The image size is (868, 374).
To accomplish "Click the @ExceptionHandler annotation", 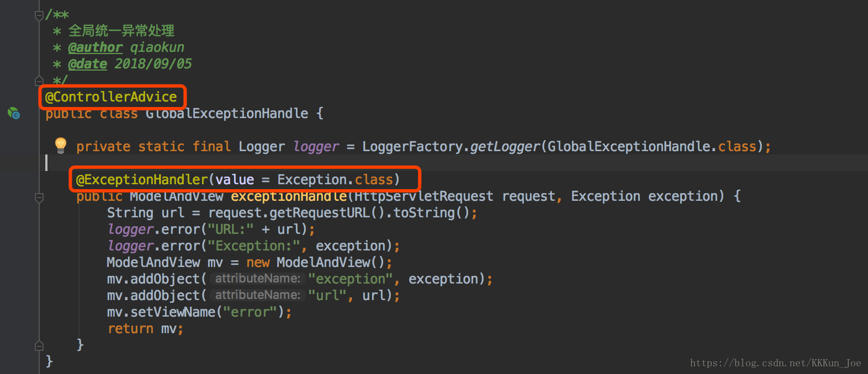I will [x=142, y=180].
